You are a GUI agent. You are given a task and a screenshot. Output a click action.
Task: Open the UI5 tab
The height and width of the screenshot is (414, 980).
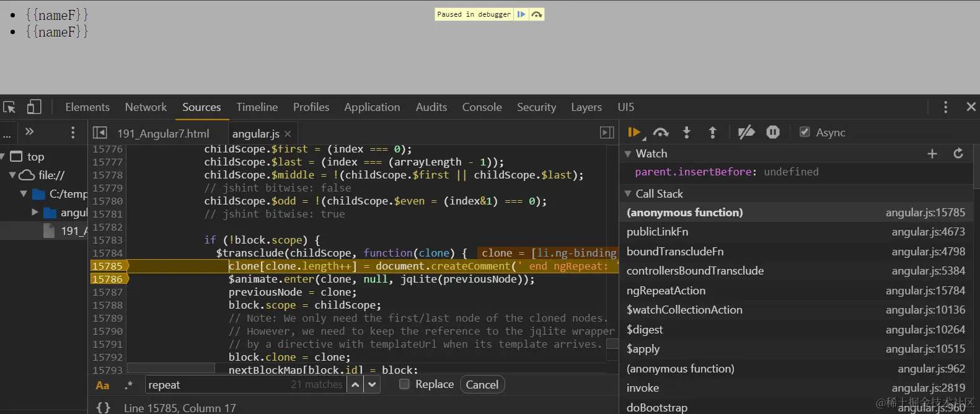[626, 107]
